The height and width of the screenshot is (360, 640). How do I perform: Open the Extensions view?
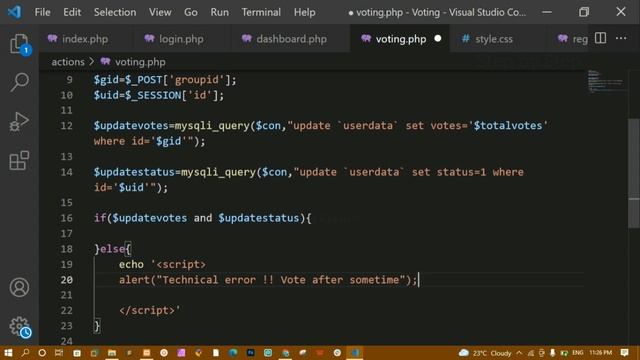[x=19, y=160]
